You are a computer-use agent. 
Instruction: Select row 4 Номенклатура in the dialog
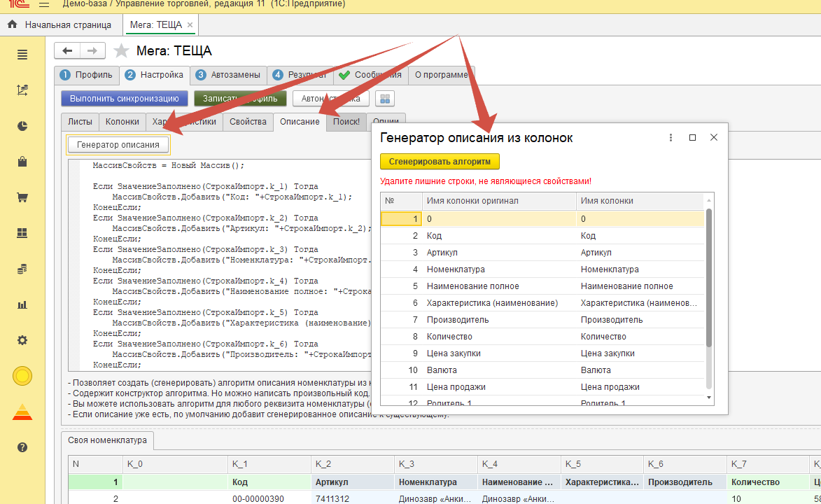click(x=542, y=269)
